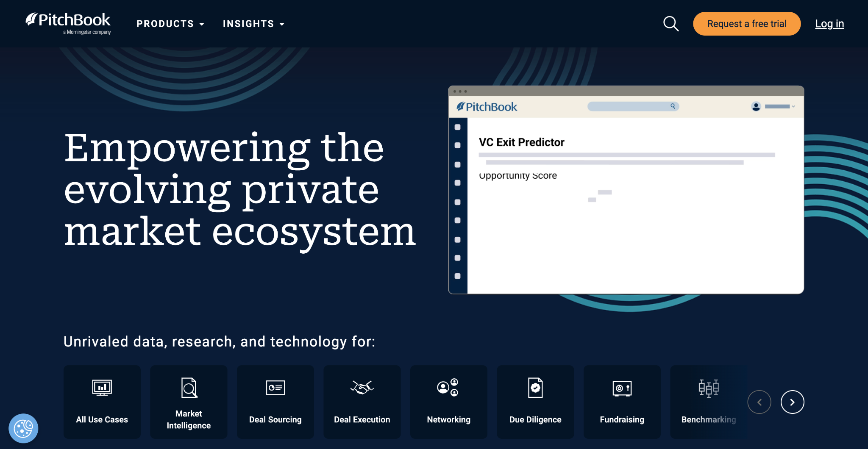Click user avatar icon in product preview
The image size is (868, 449).
tap(756, 106)
